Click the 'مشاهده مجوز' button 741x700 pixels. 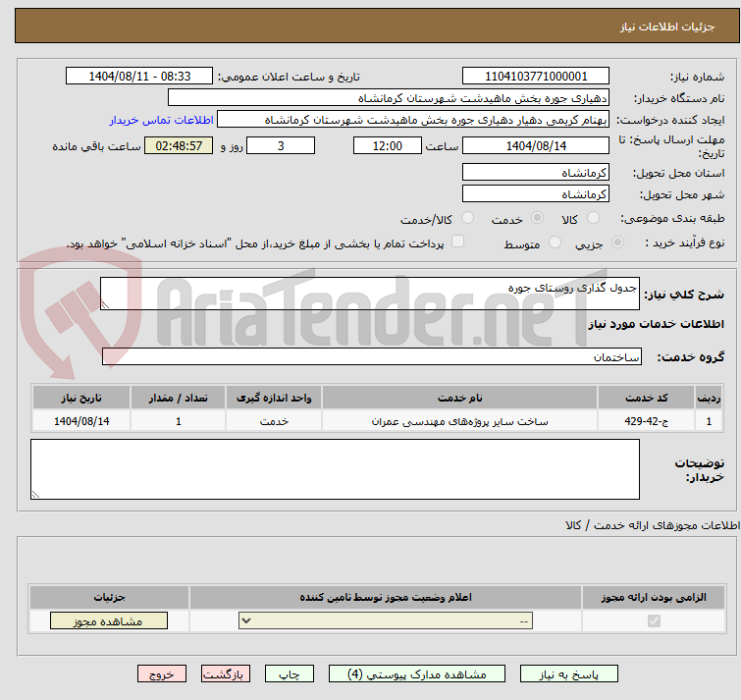click(108, 621)
